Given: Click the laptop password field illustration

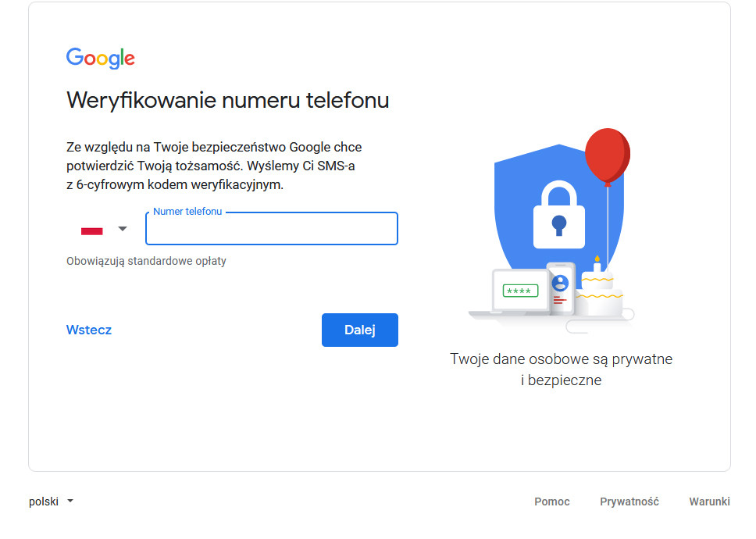Looking at the screenshot, I should [520, 291].
